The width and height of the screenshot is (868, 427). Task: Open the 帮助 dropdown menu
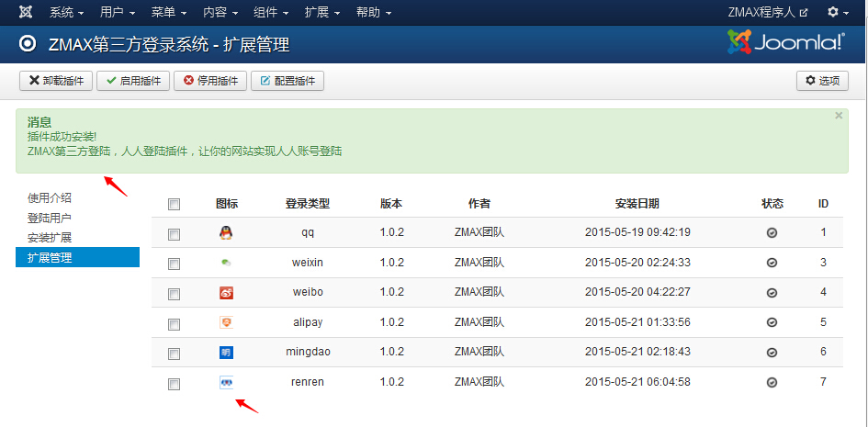374,12
